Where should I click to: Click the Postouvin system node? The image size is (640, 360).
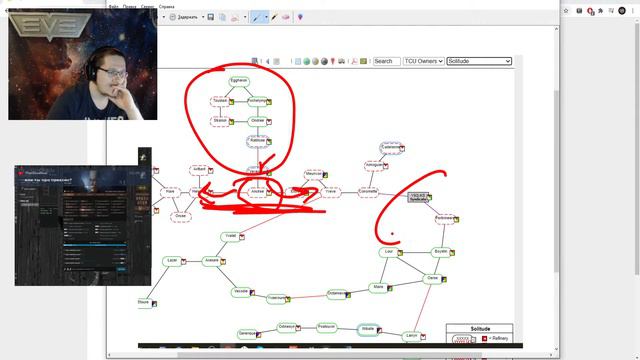tap(327, 327)
